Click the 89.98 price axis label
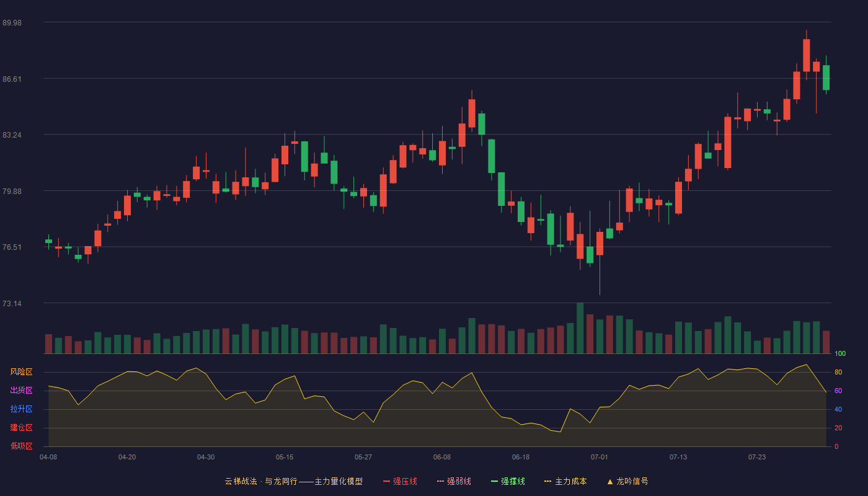 click(12, 23)
